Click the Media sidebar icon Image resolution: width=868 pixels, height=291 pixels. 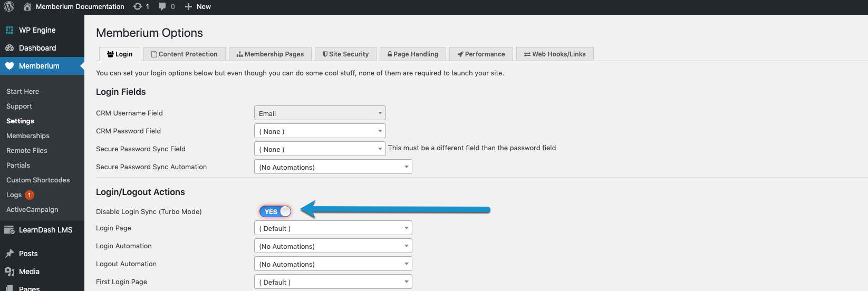9,271
